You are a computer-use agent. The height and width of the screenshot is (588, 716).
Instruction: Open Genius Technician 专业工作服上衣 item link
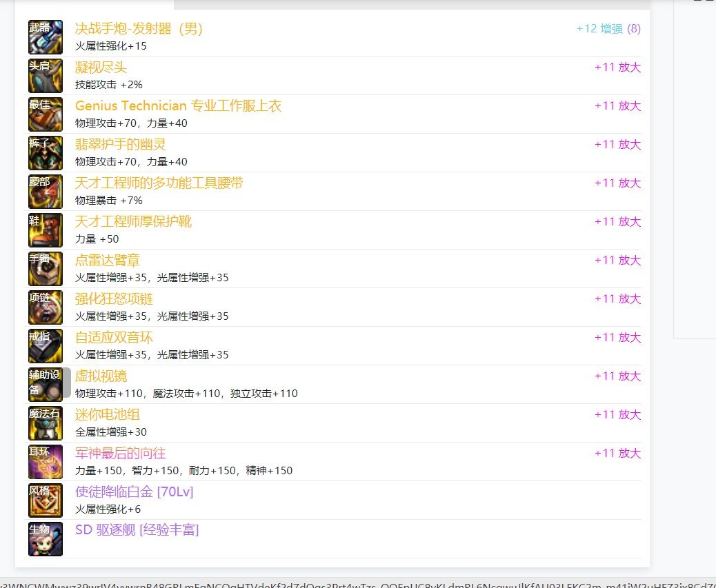tap(178, 106)
